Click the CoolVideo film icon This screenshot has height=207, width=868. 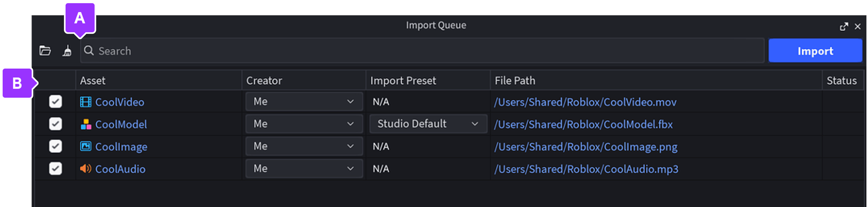pos(86,102)
